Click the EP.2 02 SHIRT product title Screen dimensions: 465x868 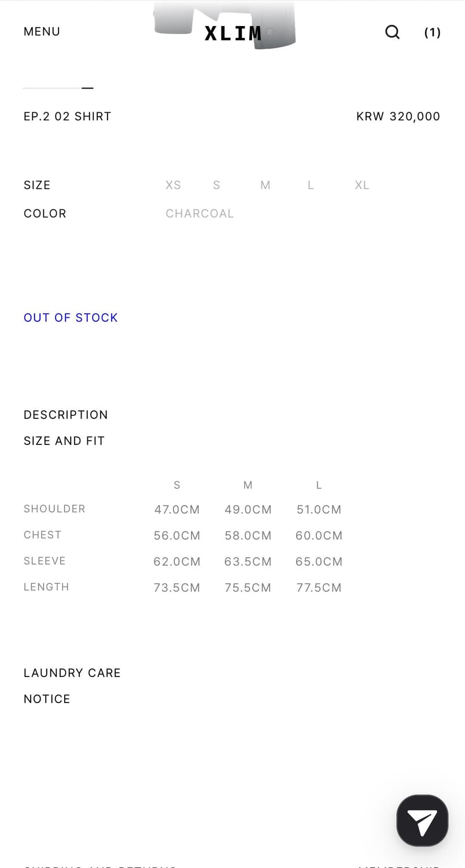tap(67, 116)
